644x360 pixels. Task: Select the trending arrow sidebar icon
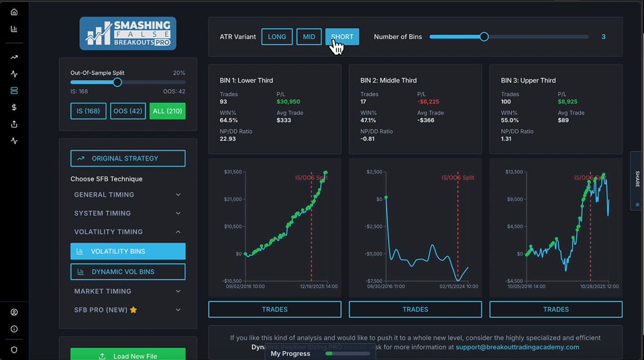(14, 57)
